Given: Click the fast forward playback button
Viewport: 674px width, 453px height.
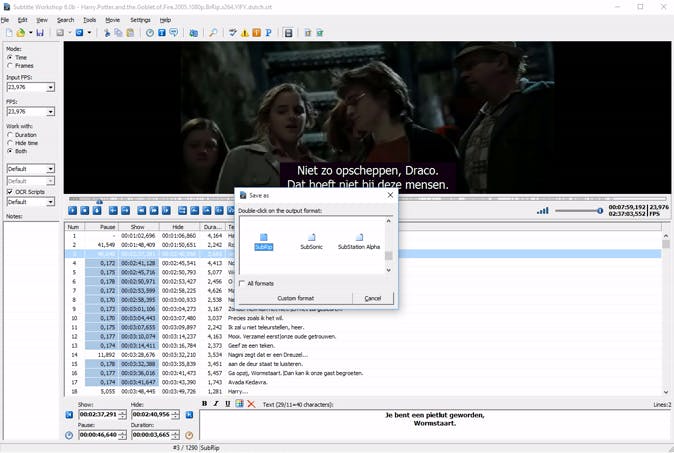Looking at the screenshot, I should point(153,210).
